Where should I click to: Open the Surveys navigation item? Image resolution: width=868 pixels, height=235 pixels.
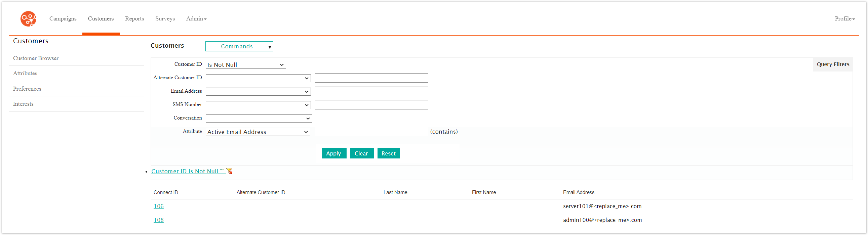[165, 18]
